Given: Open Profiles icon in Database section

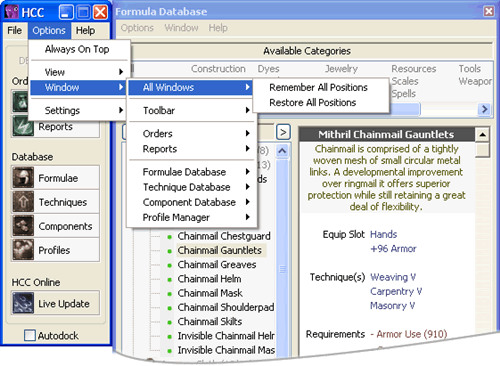Looking at the screenshot, I should [23, 250].
